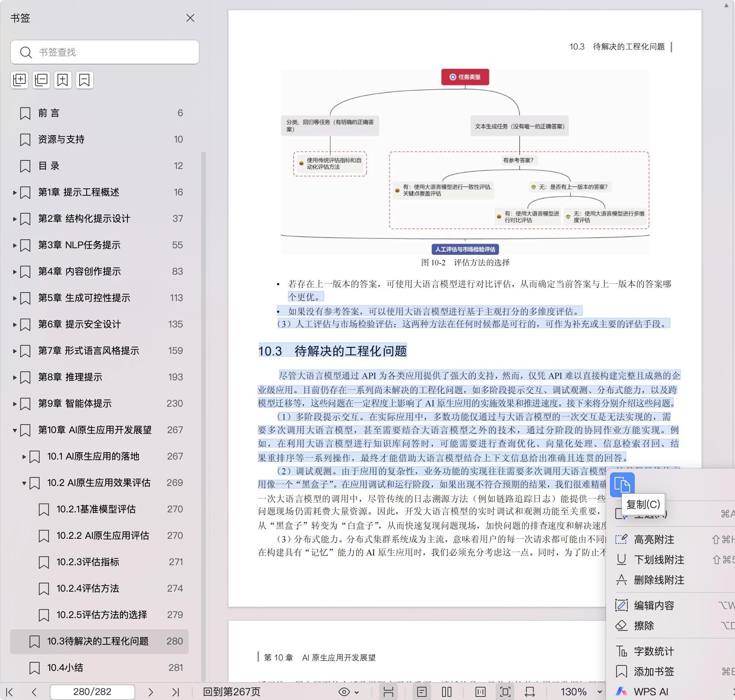Select 字数统计 in the context menu
The height and width of the screenshot is (700, 735).
pos(654,651)
